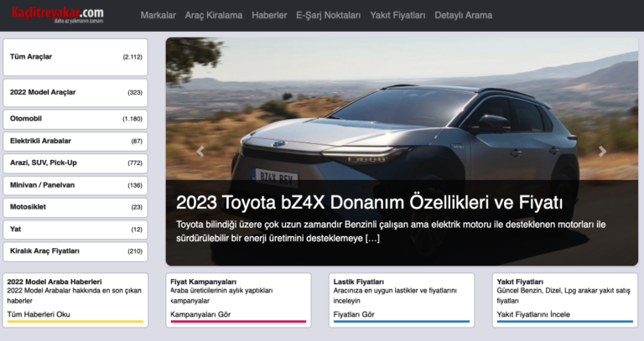Open the Markalar menu item

tap(158, 15)
